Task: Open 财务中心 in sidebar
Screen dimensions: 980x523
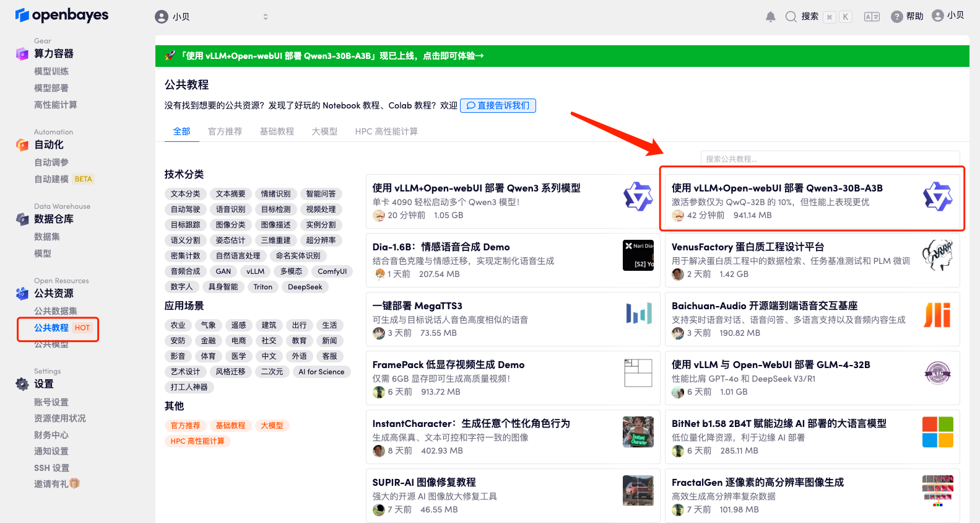Action: [51, 435]
